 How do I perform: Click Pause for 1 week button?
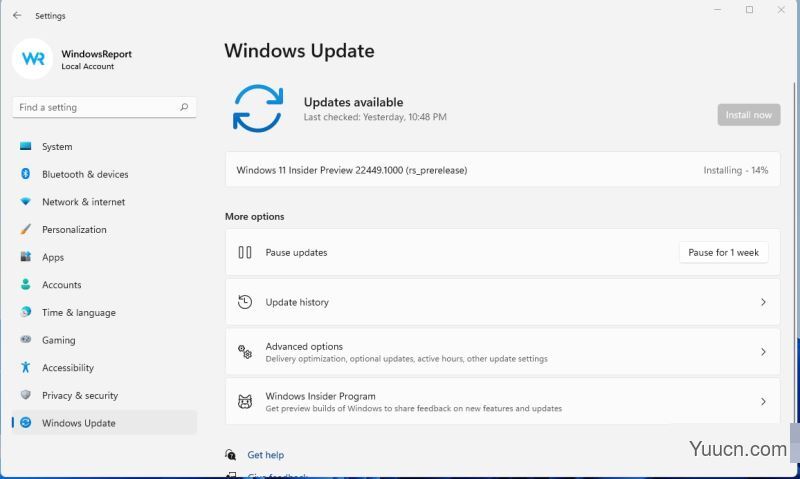tap(723, 252)
